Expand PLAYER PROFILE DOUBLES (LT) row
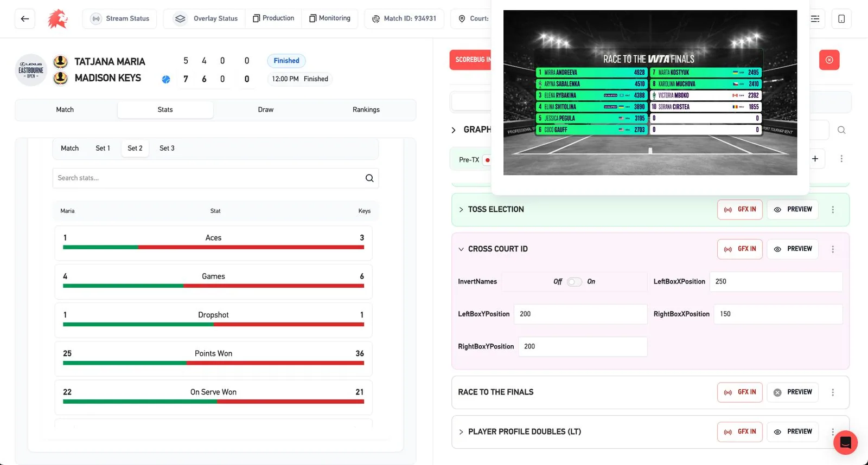The height and width of the screenshot is (465, 868). (461, 432)
